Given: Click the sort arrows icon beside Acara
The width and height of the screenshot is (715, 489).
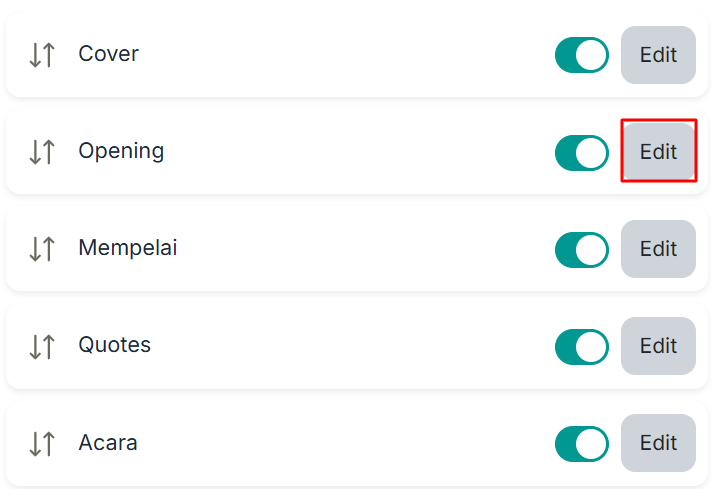Looking at the screenshot, I should click(x=42, y=443).
